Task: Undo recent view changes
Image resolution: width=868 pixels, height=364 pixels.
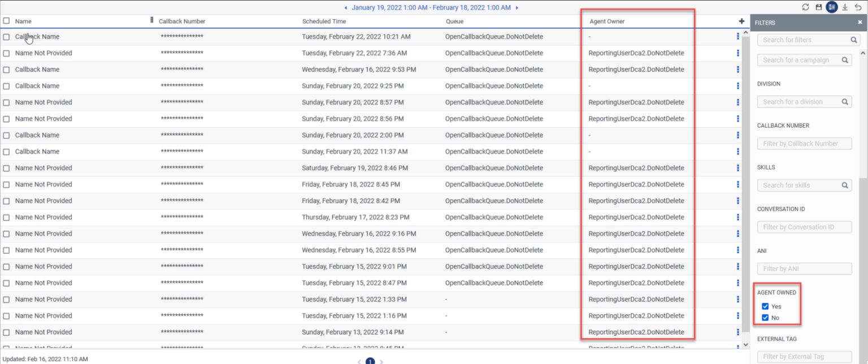Action: [857, 7]
